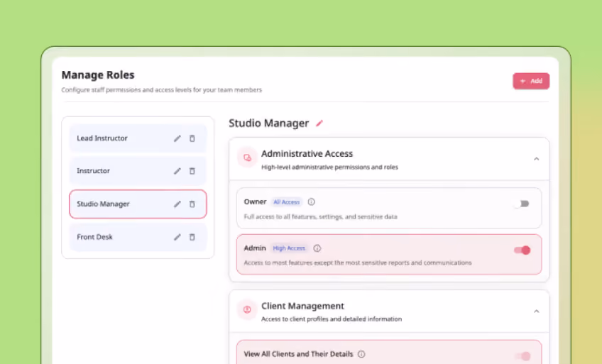Collapse the Client Management section

[x=537, y=311]
